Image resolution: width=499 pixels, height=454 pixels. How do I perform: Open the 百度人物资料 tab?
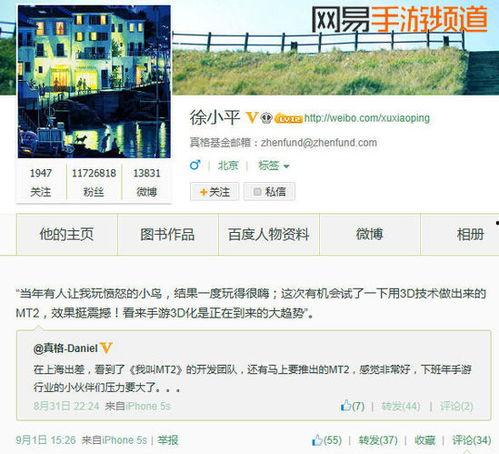pyautogui.click(x=269, y=235)
